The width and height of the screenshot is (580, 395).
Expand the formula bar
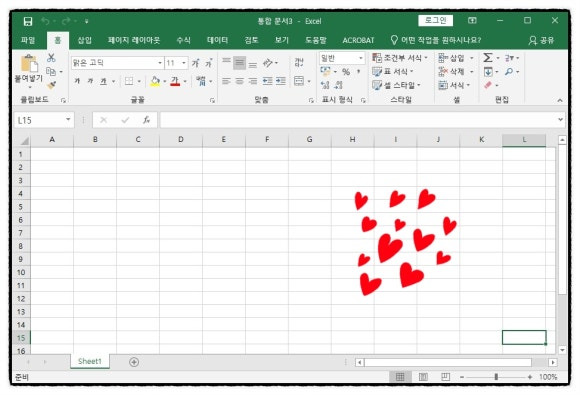pos(560,119)
